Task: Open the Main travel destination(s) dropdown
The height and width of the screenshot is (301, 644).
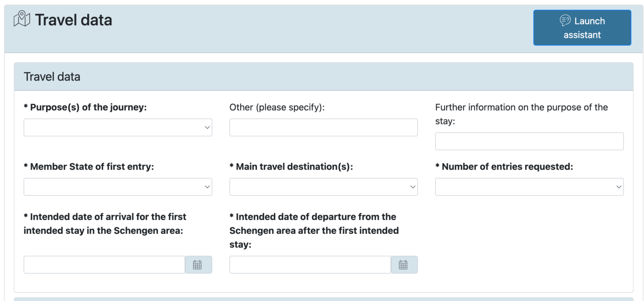Action: tap(323, 186)
